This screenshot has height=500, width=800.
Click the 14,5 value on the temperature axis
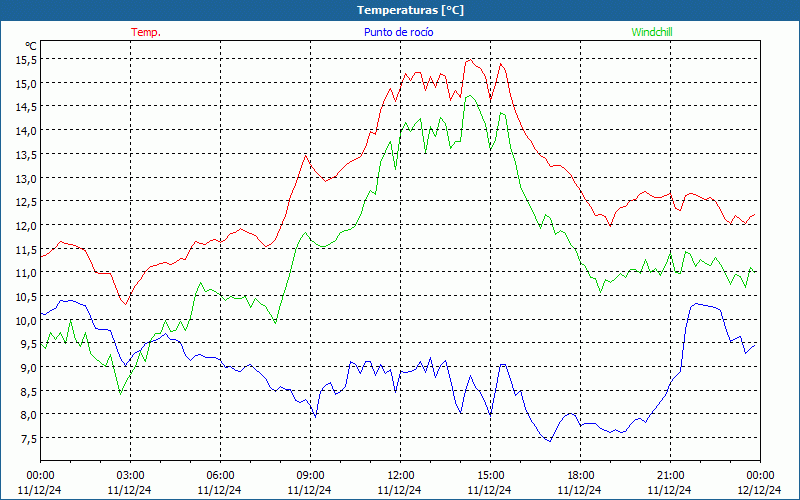26,107
